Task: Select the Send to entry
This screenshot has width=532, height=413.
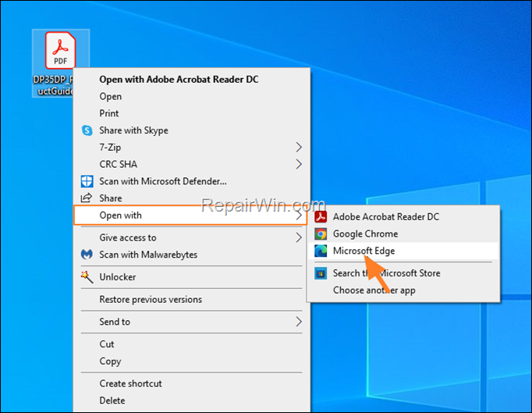Action: point(192,322)
